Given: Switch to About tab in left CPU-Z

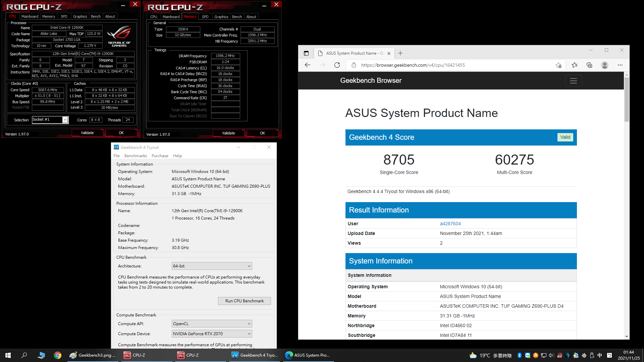Looking at the screenshot, I should tap(110, 16).
